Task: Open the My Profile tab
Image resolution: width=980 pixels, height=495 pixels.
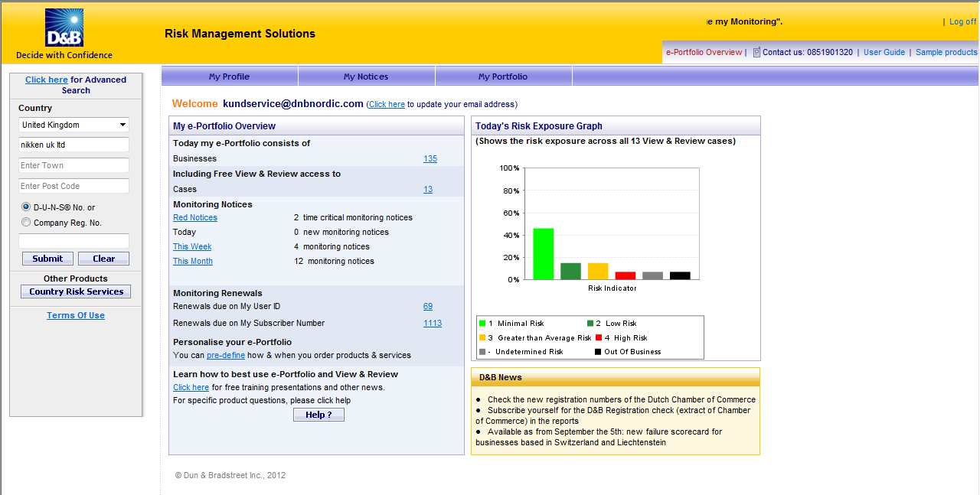Action: pos(229,77)
